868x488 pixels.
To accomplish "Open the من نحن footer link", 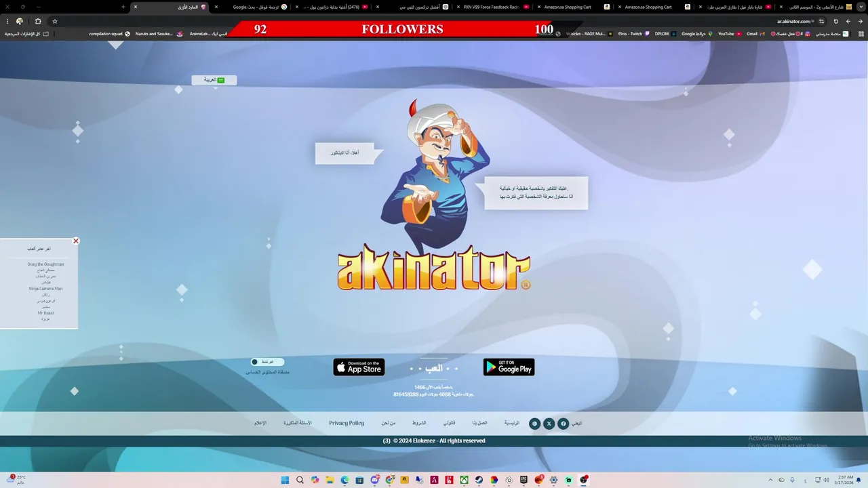I will tap(388, 423).
